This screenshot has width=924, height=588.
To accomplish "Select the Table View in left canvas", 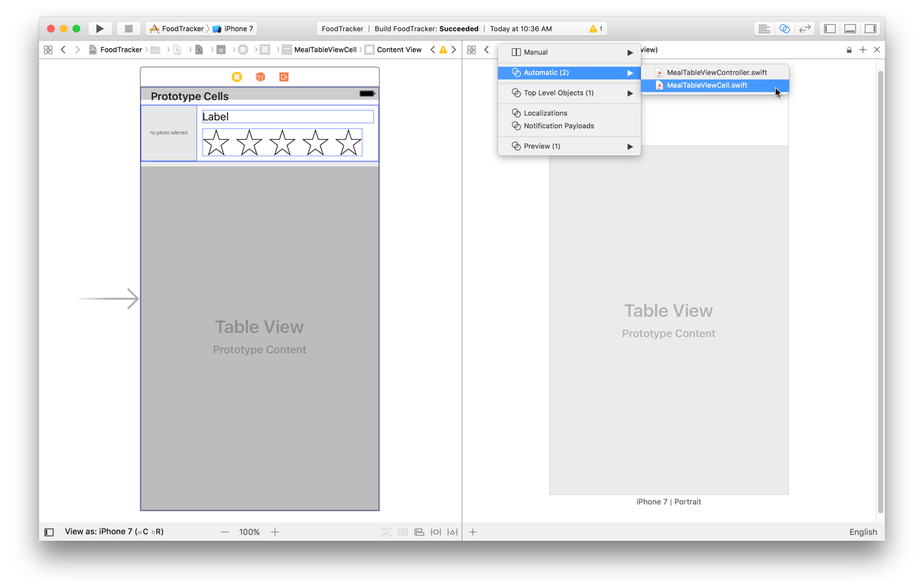I will (x=260, y=337).
